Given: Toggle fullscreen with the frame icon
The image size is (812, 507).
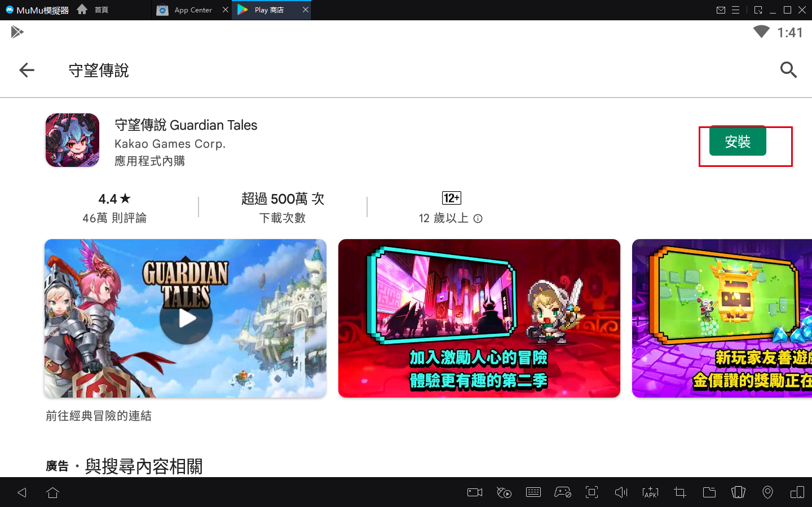Looking at the screenshot, I should coord(592,492).
